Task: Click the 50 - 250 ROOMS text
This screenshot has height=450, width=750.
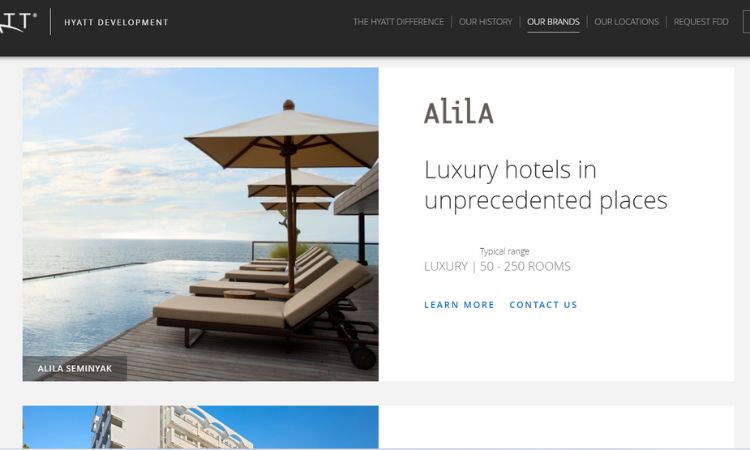Action: click(525, 266)
